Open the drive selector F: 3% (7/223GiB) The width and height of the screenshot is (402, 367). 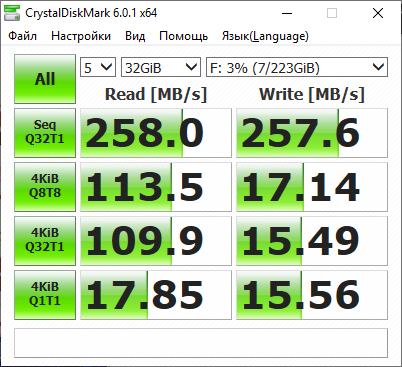click(x=297, y=67)
